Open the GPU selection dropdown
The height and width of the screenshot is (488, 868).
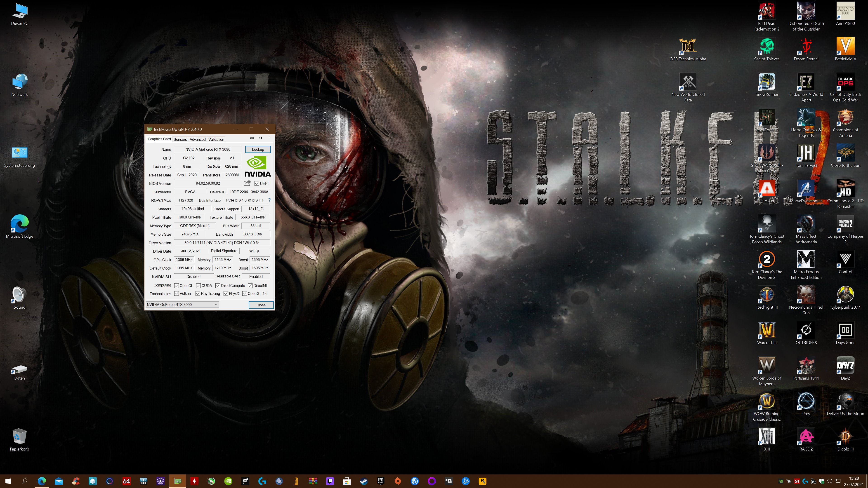pos(182,305)
